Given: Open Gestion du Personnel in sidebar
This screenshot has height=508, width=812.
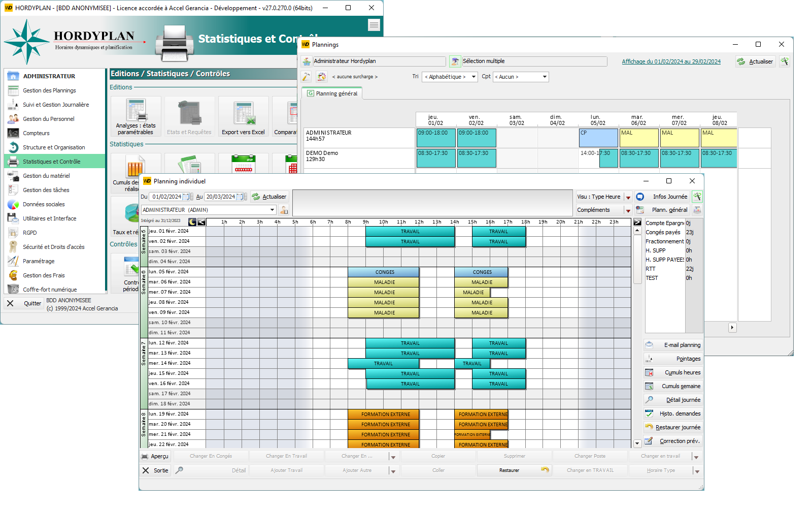Looking at the screenshot, I should tap(49, 119).
